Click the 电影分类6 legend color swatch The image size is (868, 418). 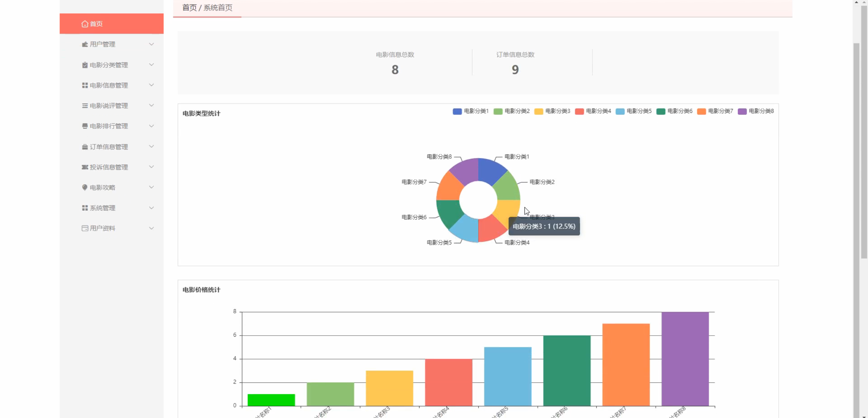pyautogui.click(x=660, y=111)
